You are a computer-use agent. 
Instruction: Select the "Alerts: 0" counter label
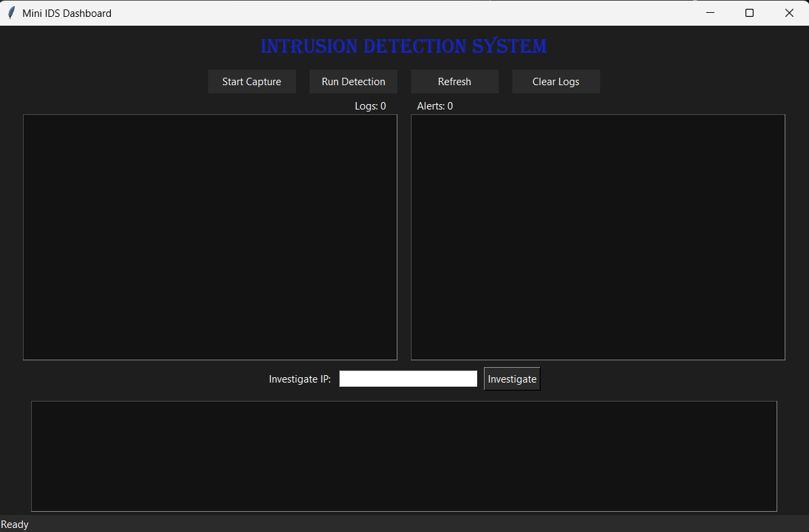(x=435, y=105)
